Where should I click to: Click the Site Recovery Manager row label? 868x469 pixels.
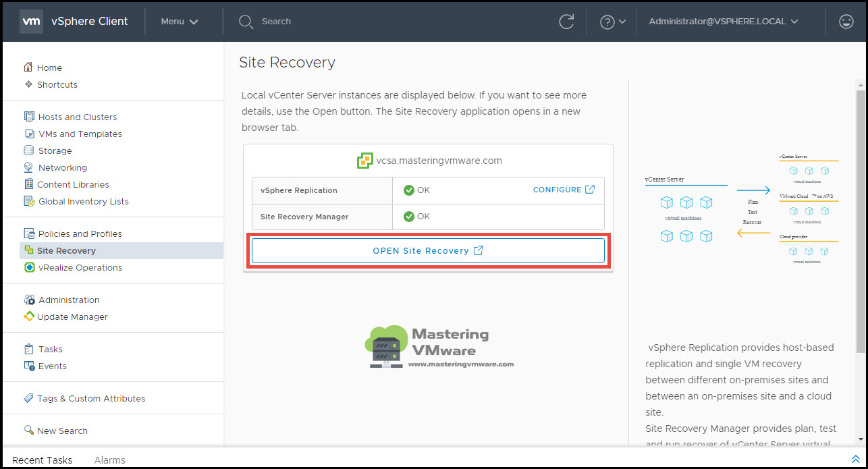[x=304, y=217]
